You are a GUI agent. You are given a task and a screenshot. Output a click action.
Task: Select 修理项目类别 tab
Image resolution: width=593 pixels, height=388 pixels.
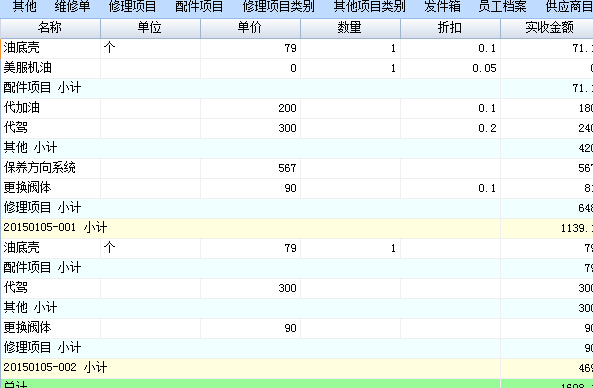(x=278, y=6)
